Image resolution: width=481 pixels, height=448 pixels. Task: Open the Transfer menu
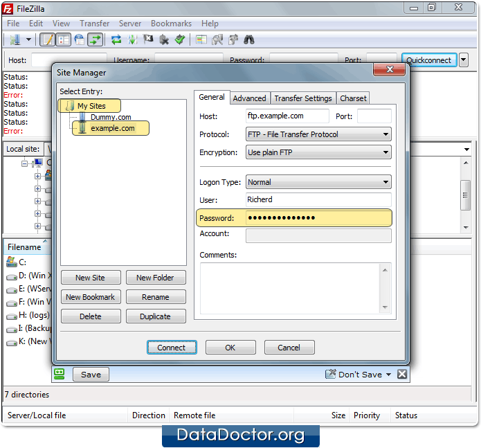95,24
